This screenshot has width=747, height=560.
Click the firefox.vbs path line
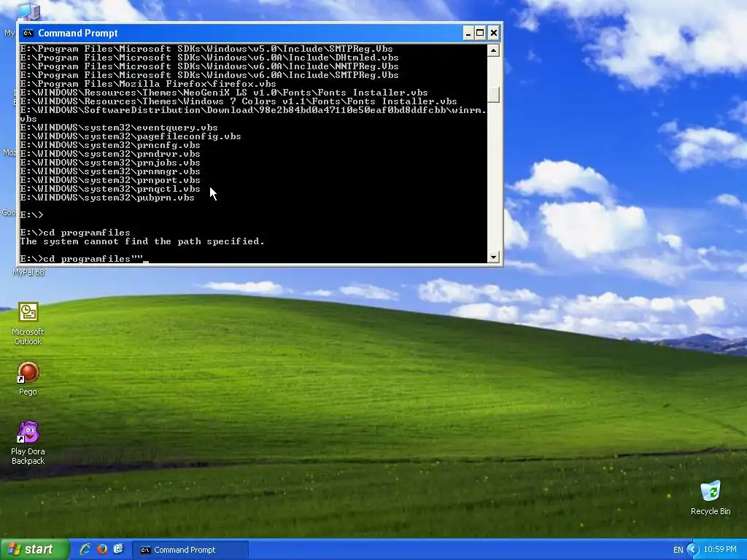(148, 84)
